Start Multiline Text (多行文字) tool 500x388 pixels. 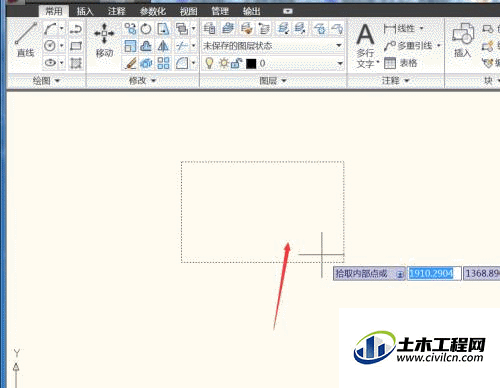pos(366,45)
